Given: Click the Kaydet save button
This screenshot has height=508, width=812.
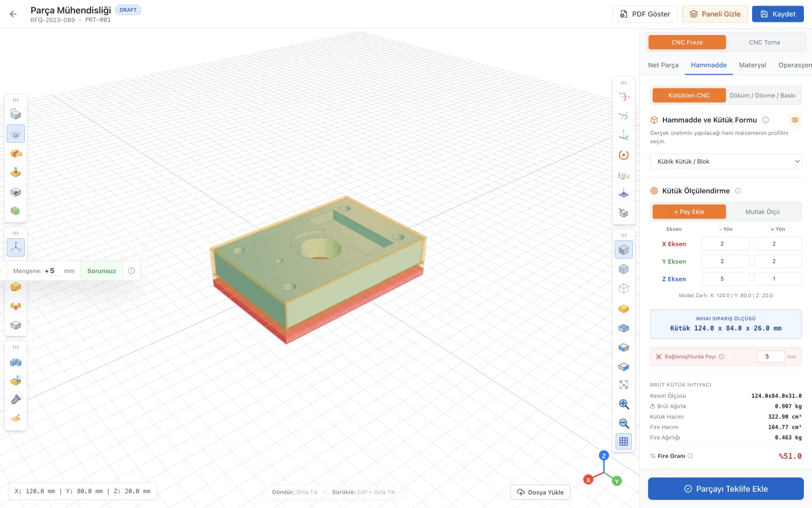Looking at the screenshot, I should coord(778,14).
